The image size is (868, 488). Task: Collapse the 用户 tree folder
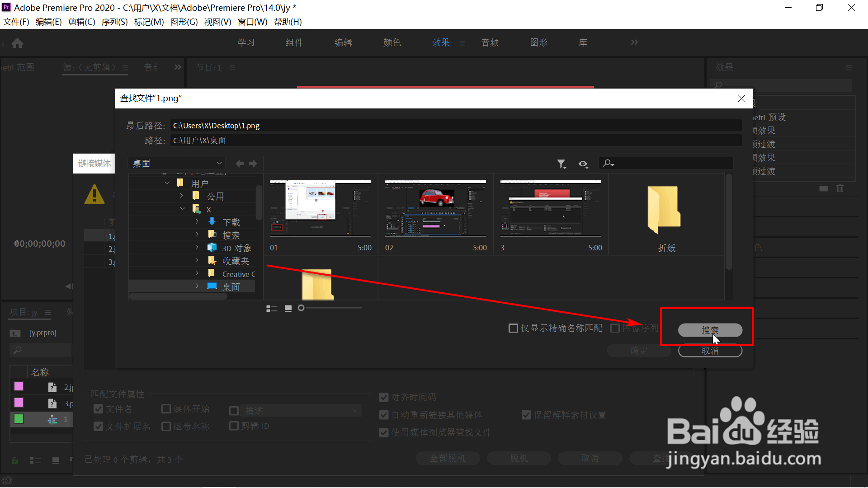[167, 183]
